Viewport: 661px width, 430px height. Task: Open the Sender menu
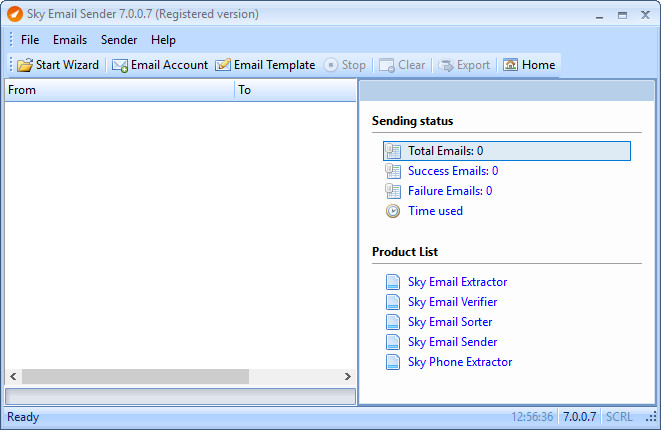(x=119, y=40)
